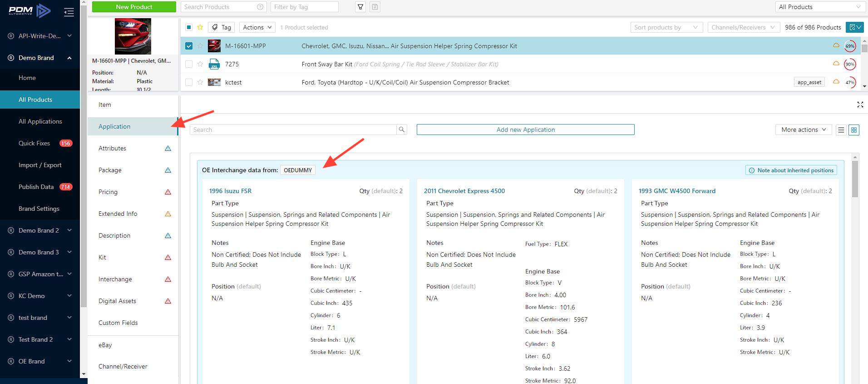868x384 pixels.
Task: Collapse the Demo Brand menu
Action: 40,58
